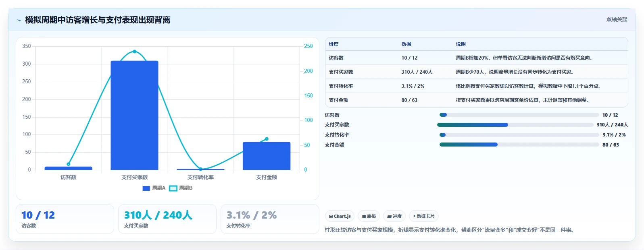Click the 说明 column header
Viewport: 644px width, 250px height.
[461, 44]
